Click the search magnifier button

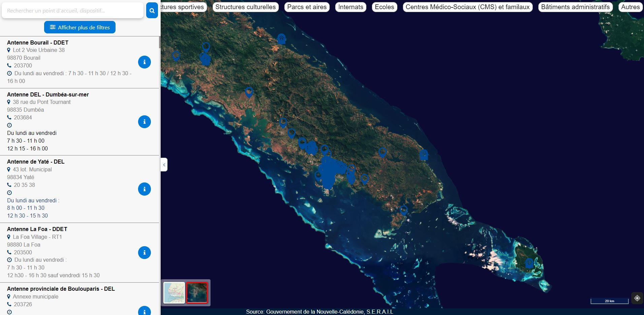pos(152,11)
